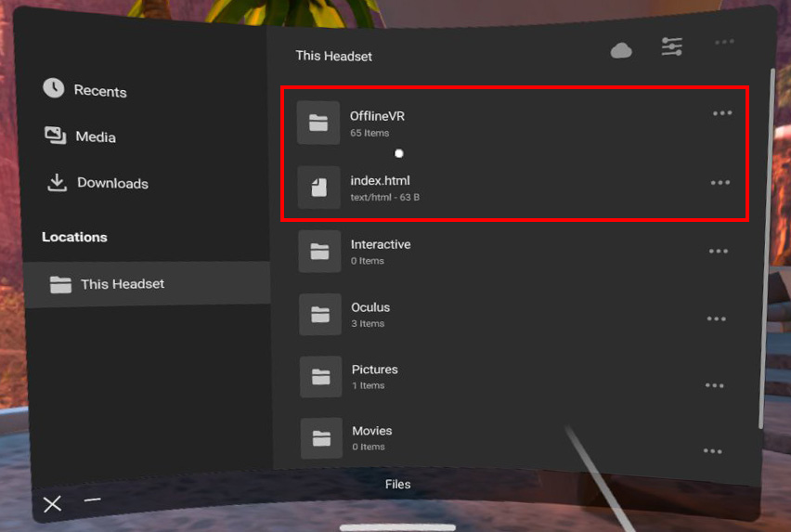Open the OfflineVR folder icon
Viewport: 791px width, 532px height.
pos(318,123)
